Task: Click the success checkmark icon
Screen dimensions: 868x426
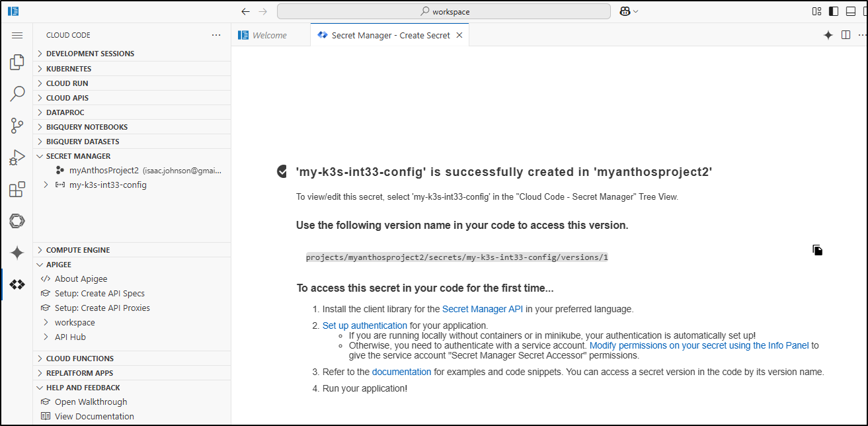Action: tap(282, 171)
